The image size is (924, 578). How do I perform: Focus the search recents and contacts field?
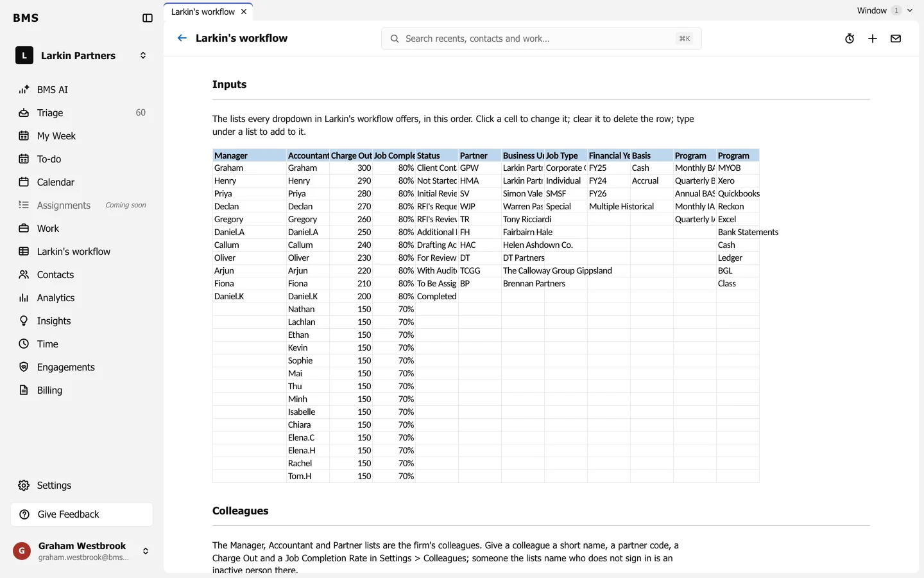point(541,39)
